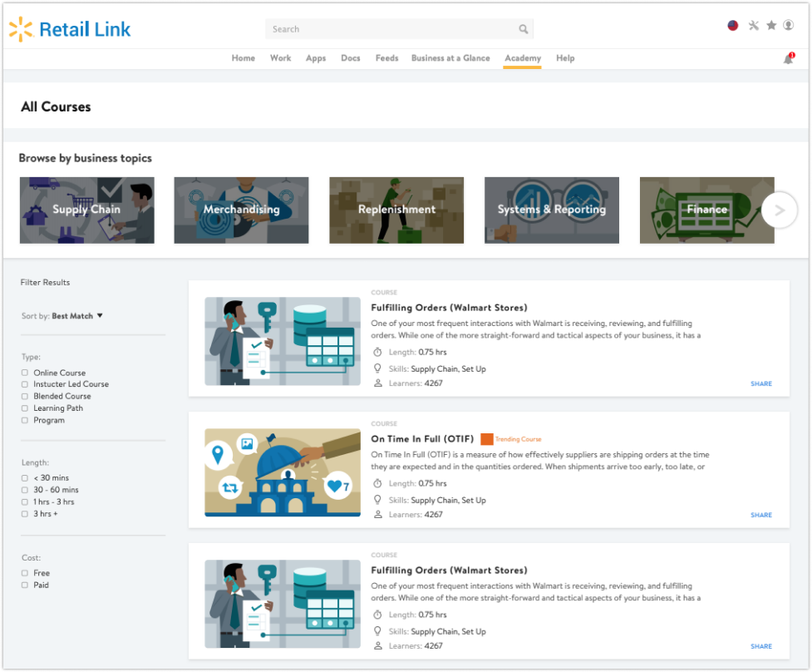Click first Fulfilling Orders course thumbnail
Screen dimensions: 812x672
[x=283, y=341]
